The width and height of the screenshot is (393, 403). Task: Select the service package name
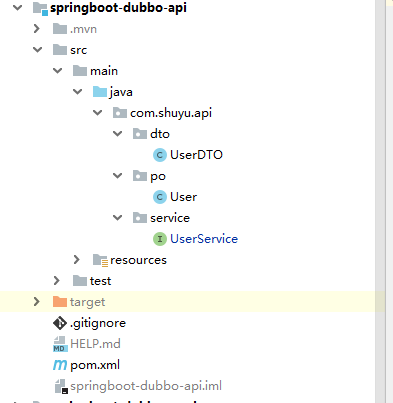click(x=170, y=218)
